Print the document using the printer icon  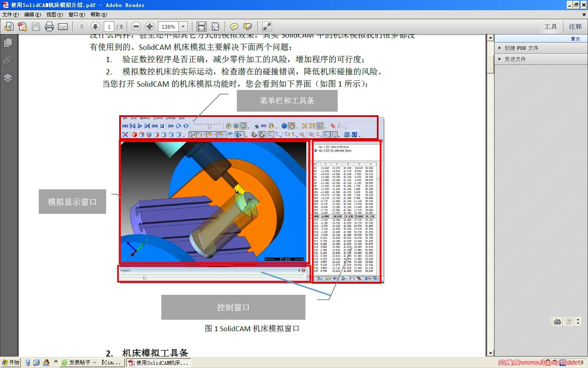coord(49,27)
